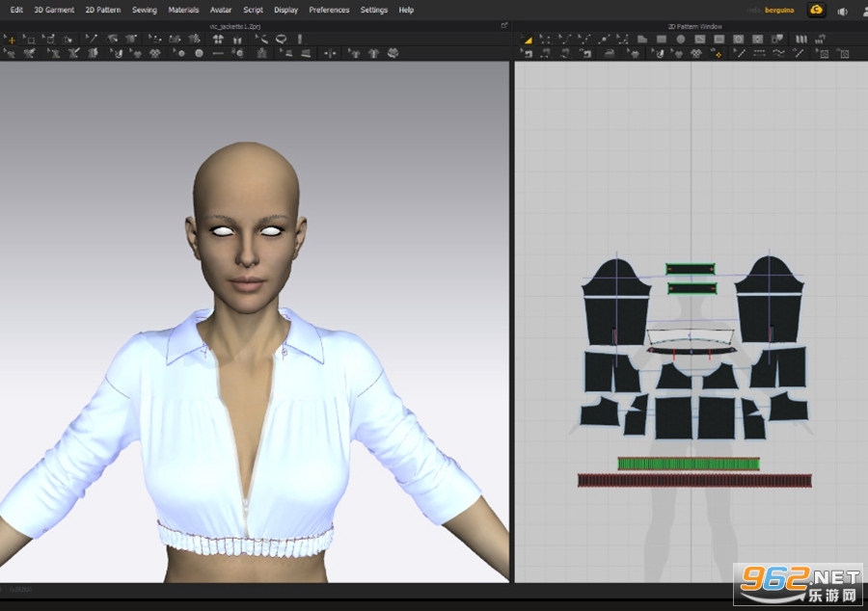Viewport: 868px width, 611px height.
Task: Select the long green strip pattern
Action: 689,464
